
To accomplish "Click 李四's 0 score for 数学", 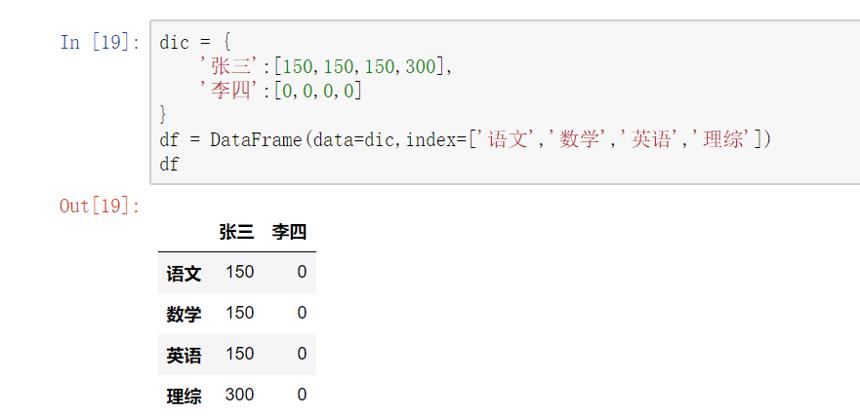I will (302, 313).
